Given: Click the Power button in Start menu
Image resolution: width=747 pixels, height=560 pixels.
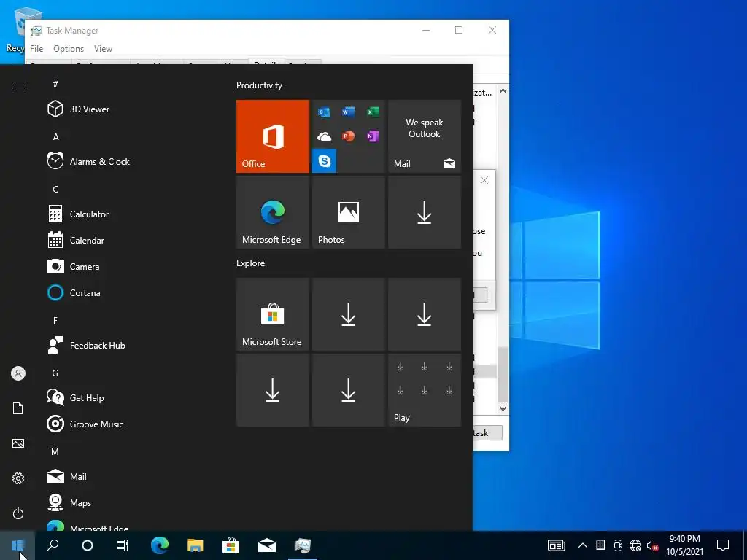Looking at the screenshot, I should (x=18, y=513).
